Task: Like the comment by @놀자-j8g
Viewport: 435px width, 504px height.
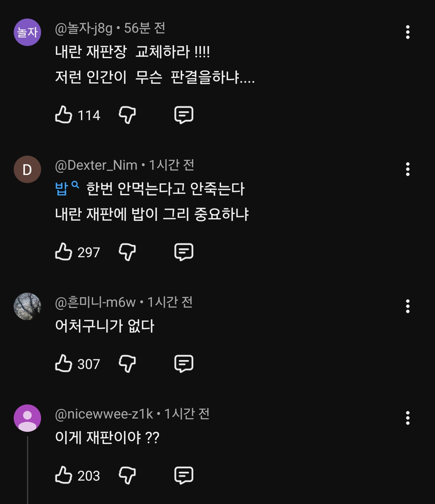Action: (64, 115)
